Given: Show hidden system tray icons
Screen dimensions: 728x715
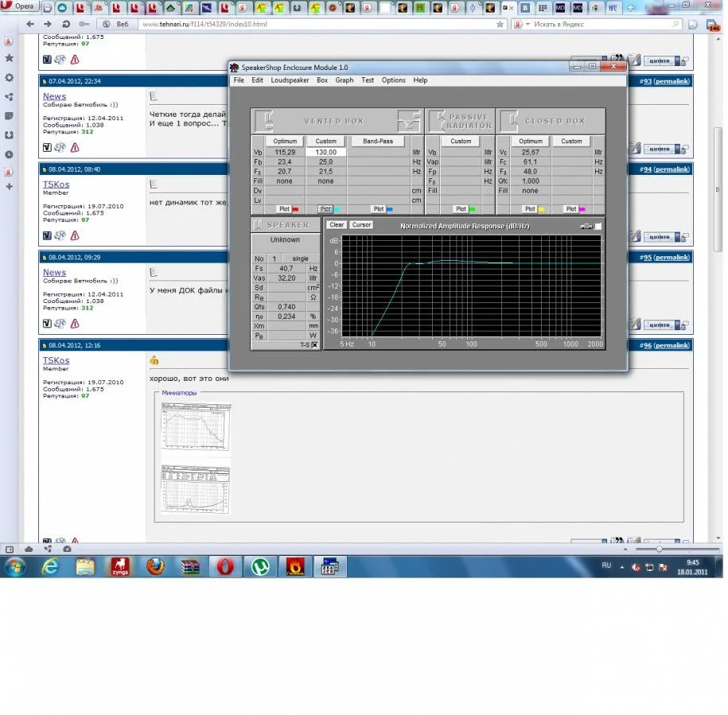Looking at the screenshot, I should (x=621, y=566).
